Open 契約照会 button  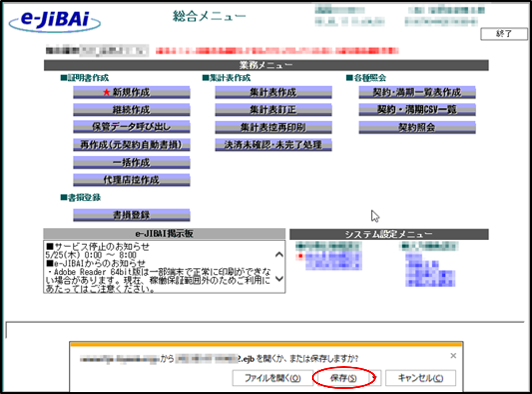[417, 127]
